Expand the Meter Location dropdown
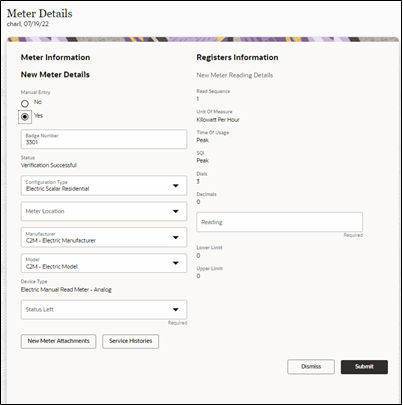The height and width of the screenshot is (405, 403). pos(176,211)
